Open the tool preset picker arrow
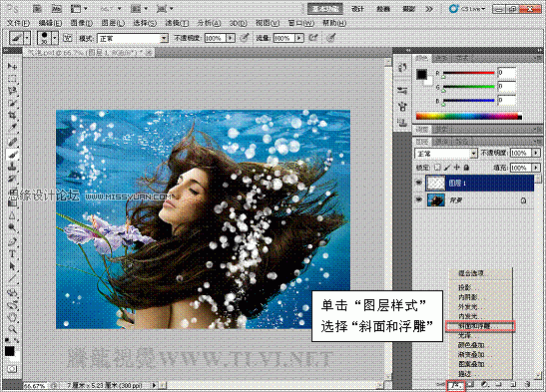This screenshot has width=546, height=392. tap(28, 38)
